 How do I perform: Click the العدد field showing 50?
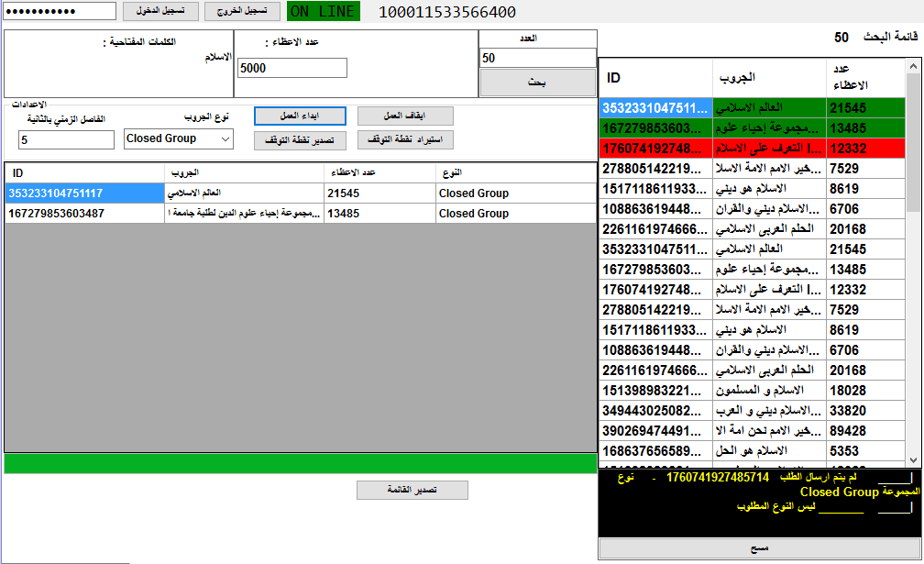pos(537,58)
